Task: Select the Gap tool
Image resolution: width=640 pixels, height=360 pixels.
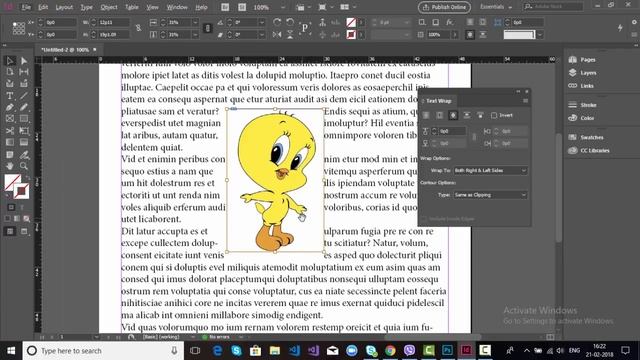Action: click(x=24, y=72)
